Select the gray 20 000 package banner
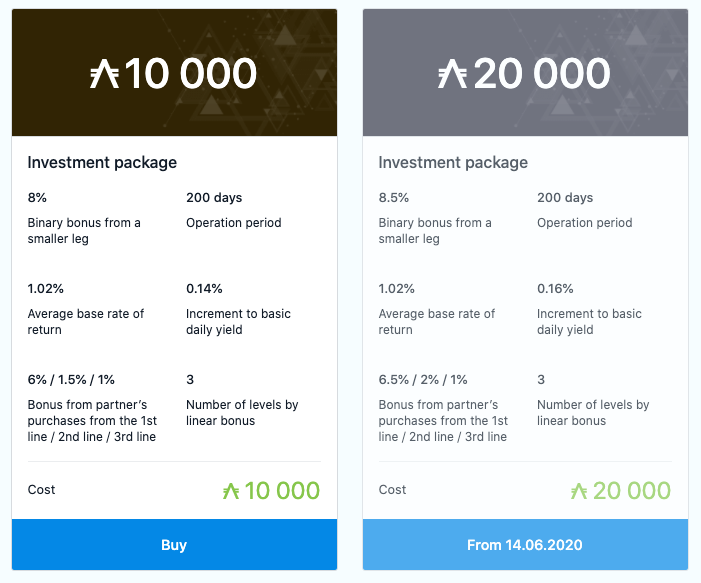The height and width of the screenshot is (583, 701). 525,72
